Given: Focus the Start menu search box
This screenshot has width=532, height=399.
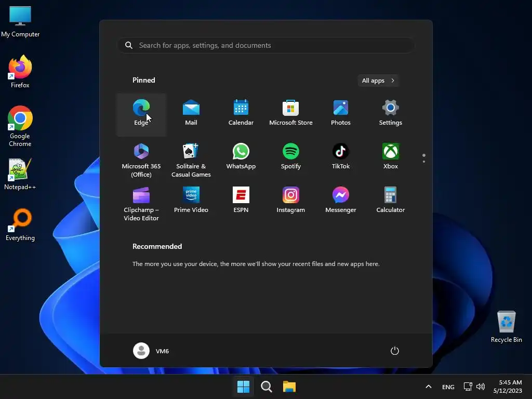Looking at the screenshot, I should [x=265, y=45].
